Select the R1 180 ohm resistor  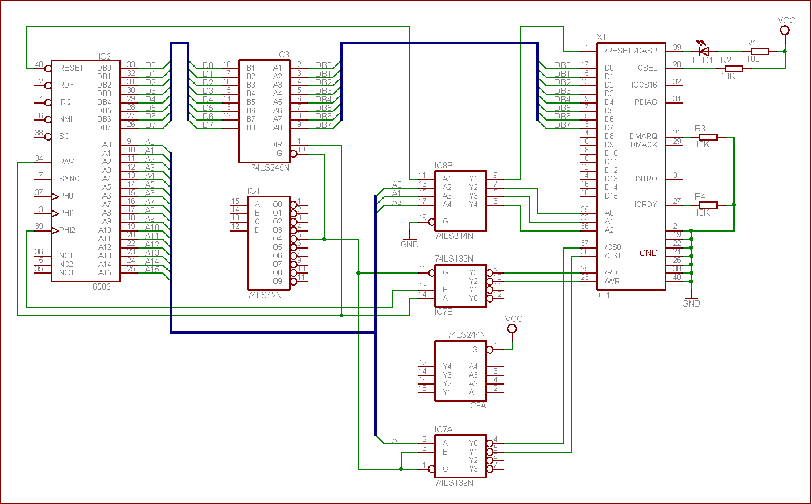point(759,51)
